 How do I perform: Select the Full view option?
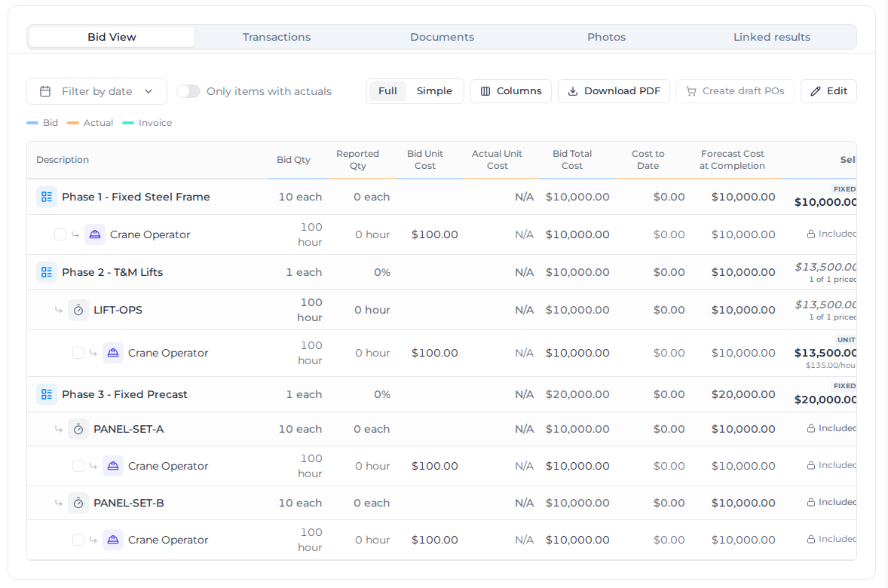[387, 91]
